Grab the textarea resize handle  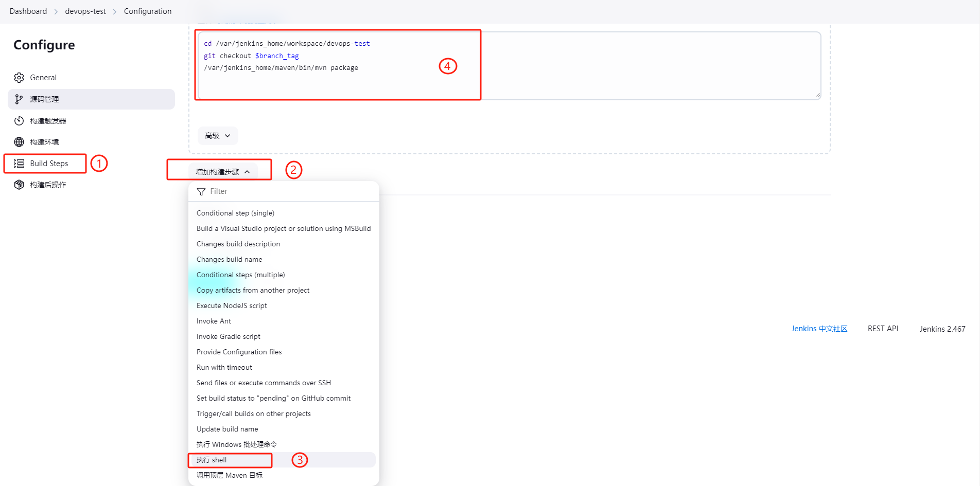(x=818, y=95)
